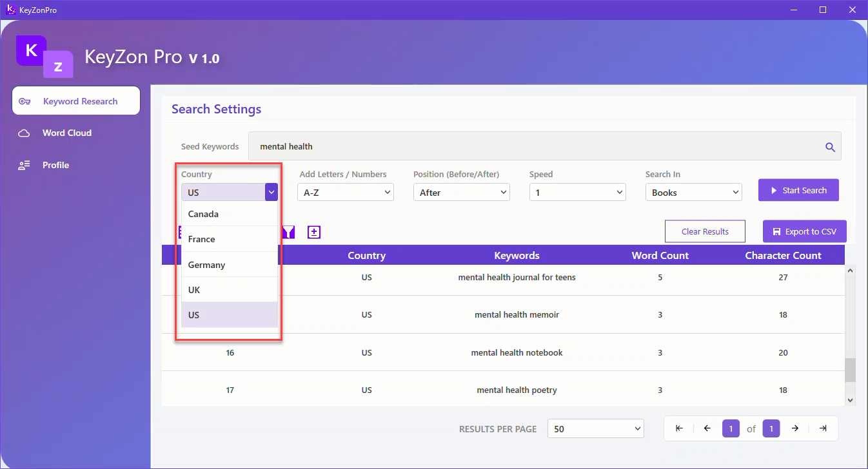
Task: Open the Word Cloud section
Action: click(67, 133)
